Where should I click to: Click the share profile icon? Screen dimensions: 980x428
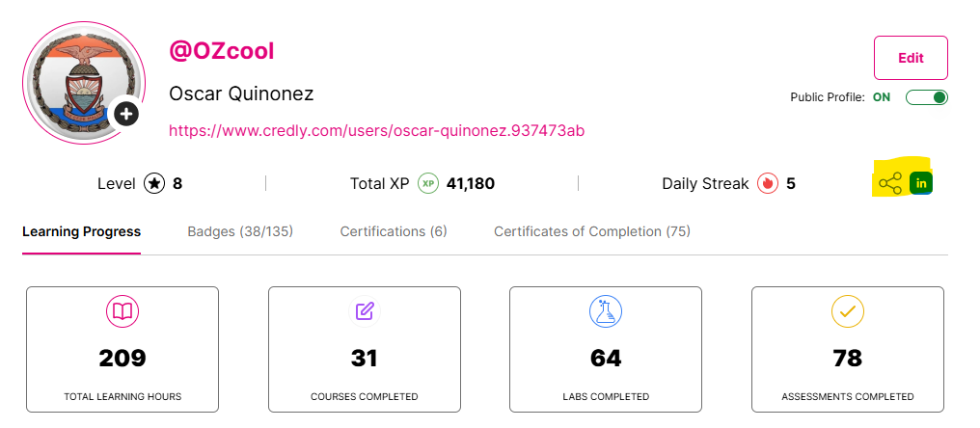(890, 183)
